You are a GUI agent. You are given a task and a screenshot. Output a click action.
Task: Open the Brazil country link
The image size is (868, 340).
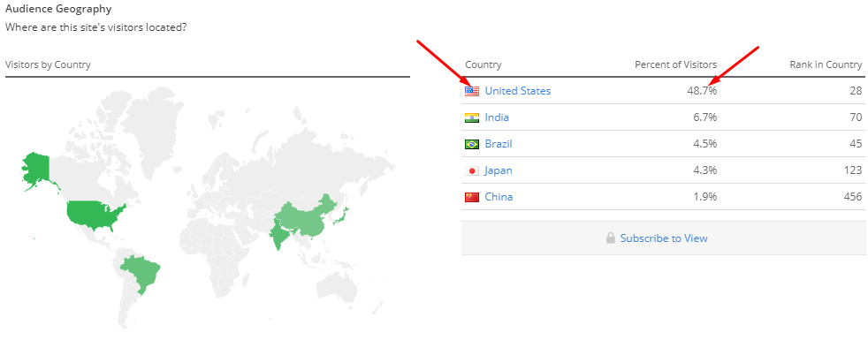point(499,144)
